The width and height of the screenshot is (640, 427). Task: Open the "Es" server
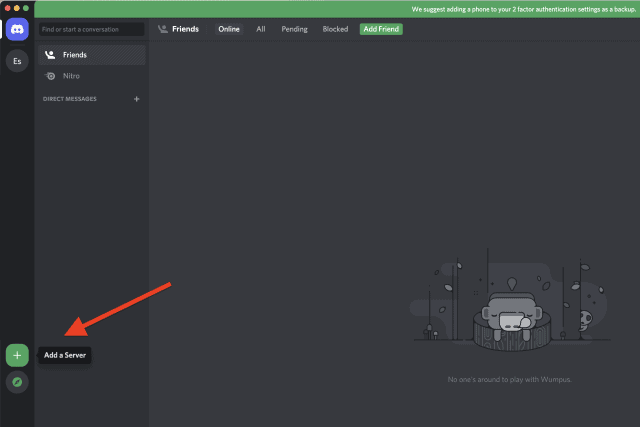pyautogui.click(x=17, y=61)
